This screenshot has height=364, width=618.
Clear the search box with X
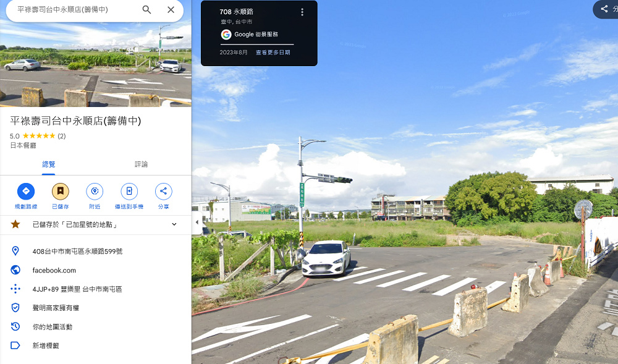click(x=171, y=10)
